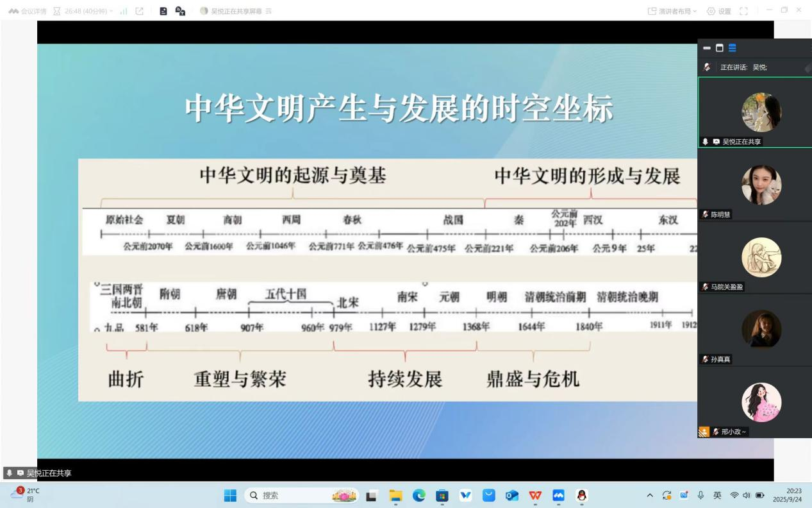The height and width of the screenshot is (508, 812).
Task: Select the stacked list video view
Action: pos(732,48)
